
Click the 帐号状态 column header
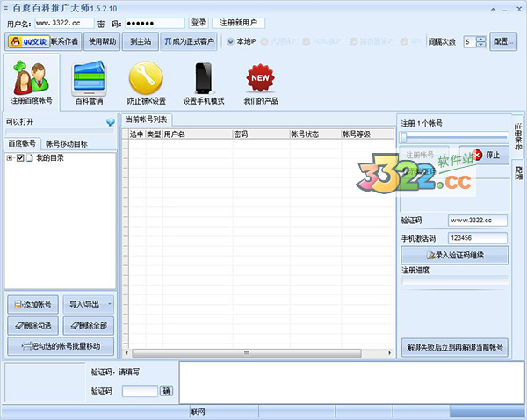(x=315, y=134)
